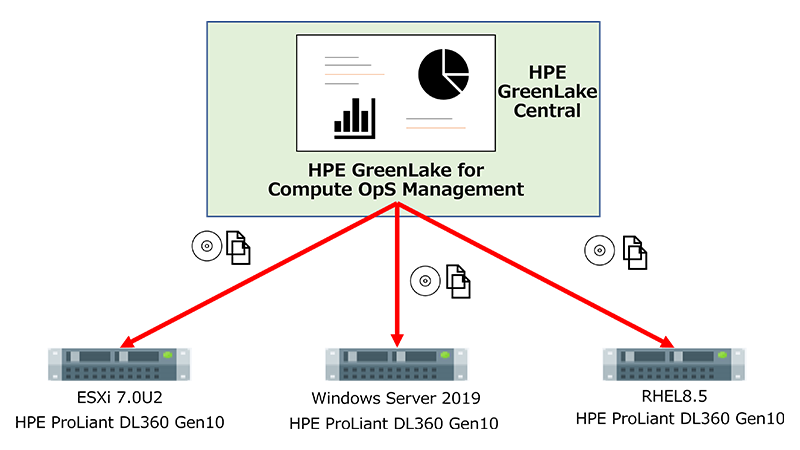Click the white dashboard panel thumbnail

(396, 93)
